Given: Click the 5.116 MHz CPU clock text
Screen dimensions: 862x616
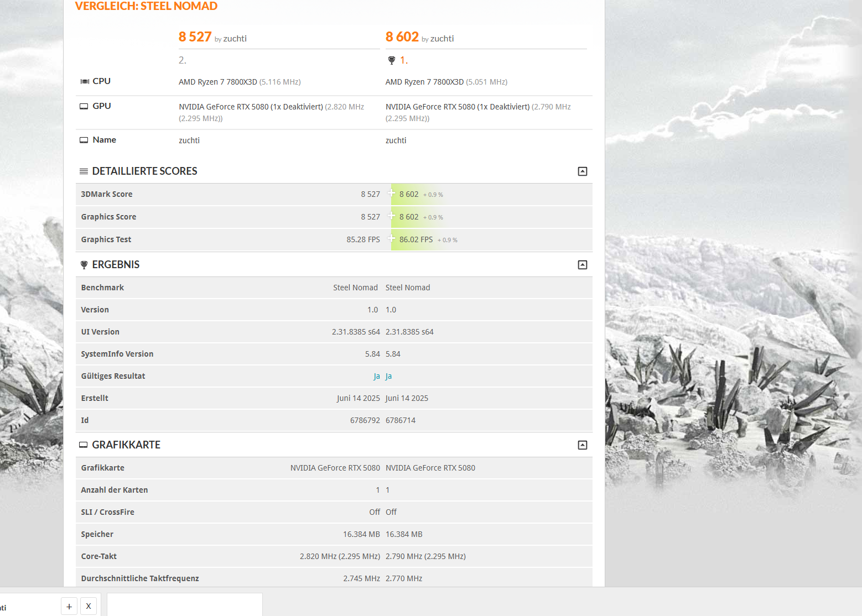Looking at the screenshot, I should coord(280,82).
